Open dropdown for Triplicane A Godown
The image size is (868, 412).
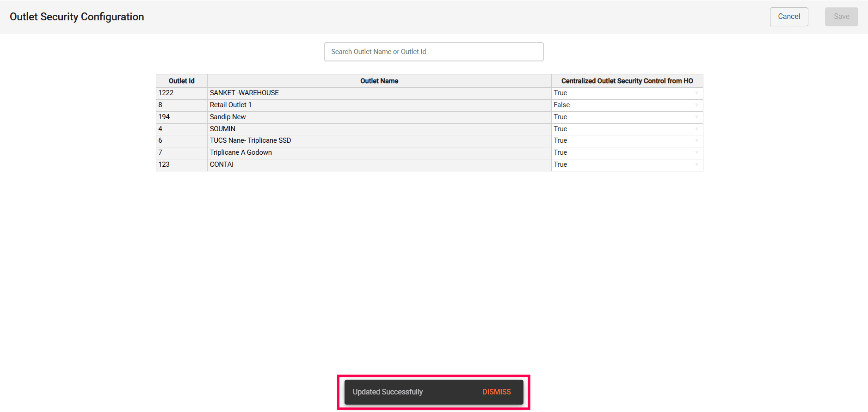(627, 153)
